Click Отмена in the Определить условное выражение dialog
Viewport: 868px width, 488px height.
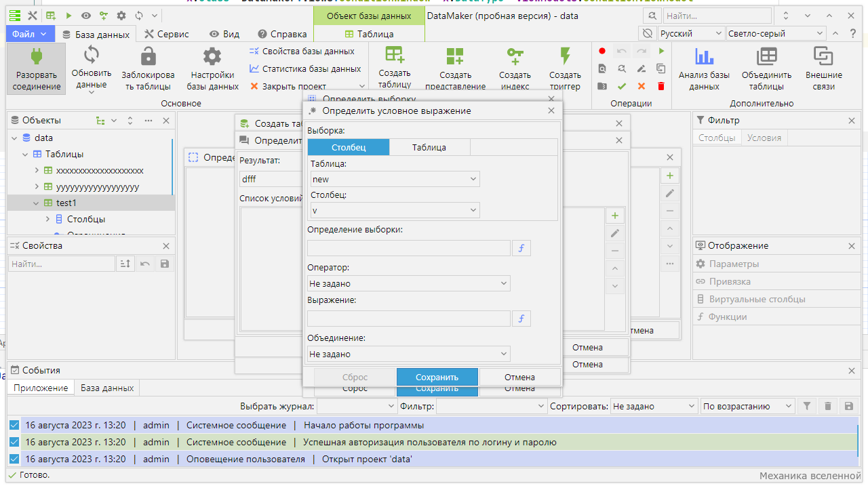pyautogui.click(x=520, y=377)
